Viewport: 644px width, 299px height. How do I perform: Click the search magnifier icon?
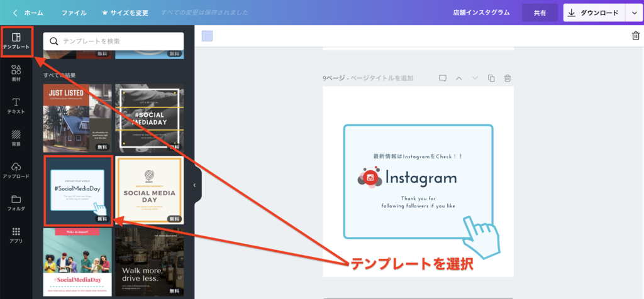pos(54,41)
